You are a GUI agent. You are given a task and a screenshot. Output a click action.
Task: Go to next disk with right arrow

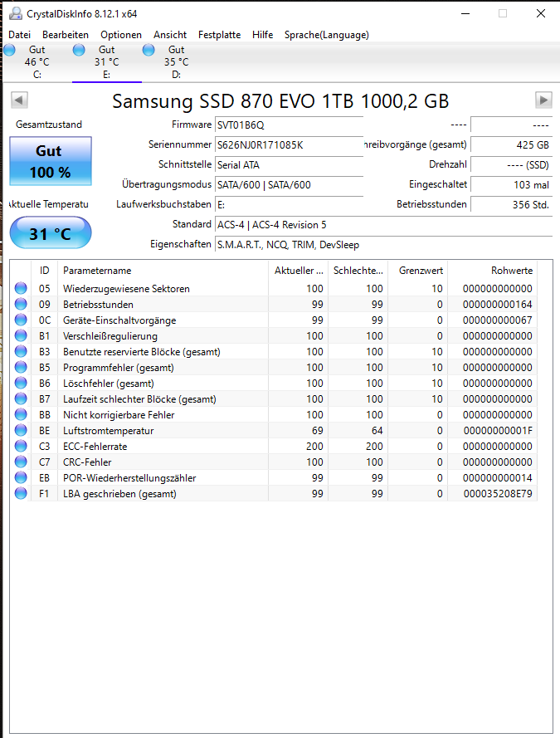tap(543, 100)
